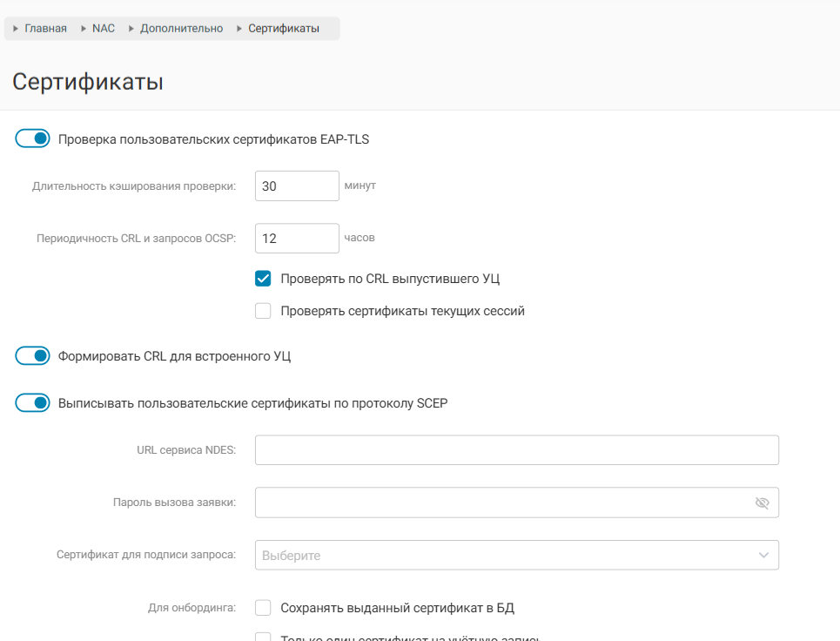The image size is (840, 641).
Task: Turn off SCEP user certificate issuing switch
Action: [33, 403]
